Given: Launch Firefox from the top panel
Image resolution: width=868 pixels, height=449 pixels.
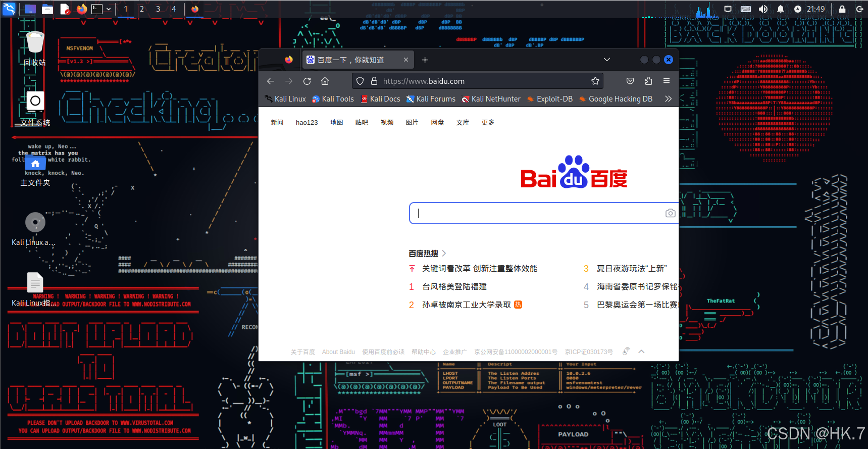Looking at the screenshot, I should pyautogui.click(x=82, y=9).
